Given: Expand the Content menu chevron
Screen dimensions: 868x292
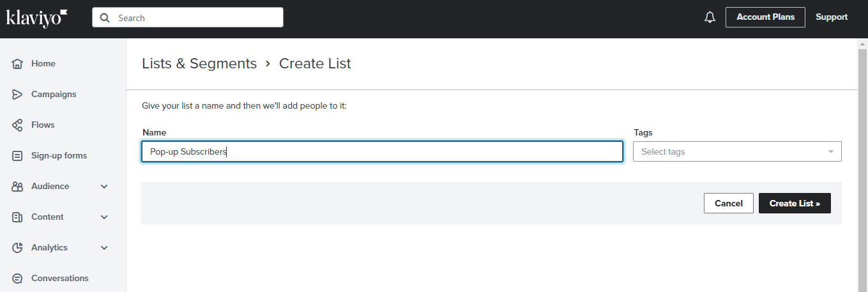Looking at the screenshot, I should (x=105, y=217).
